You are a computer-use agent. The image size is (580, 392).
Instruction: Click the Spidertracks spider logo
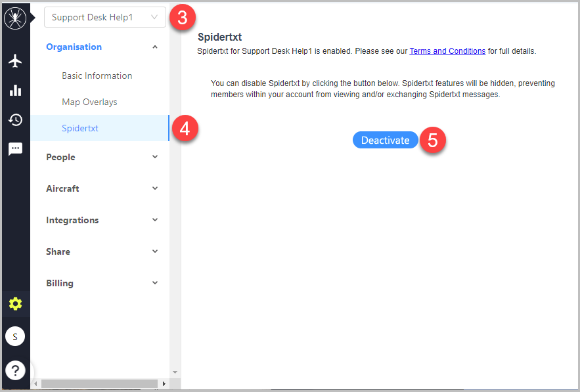pyautogui.click(x=15, y=18)
